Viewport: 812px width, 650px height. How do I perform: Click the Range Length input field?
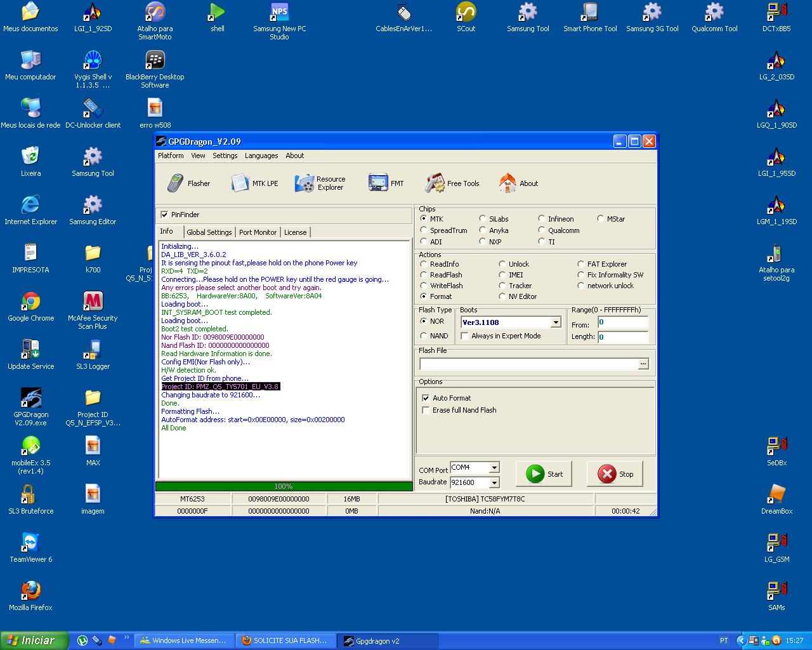point(623,337)
